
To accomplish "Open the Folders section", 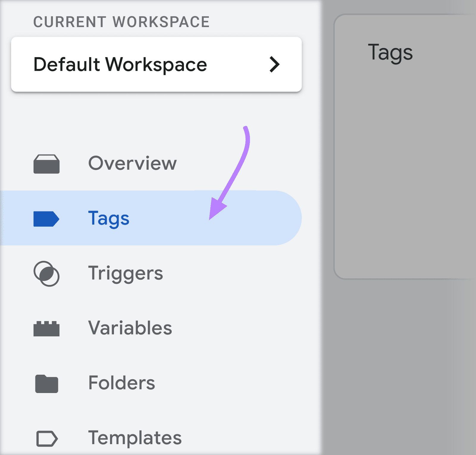I will (x=121, y=384).
